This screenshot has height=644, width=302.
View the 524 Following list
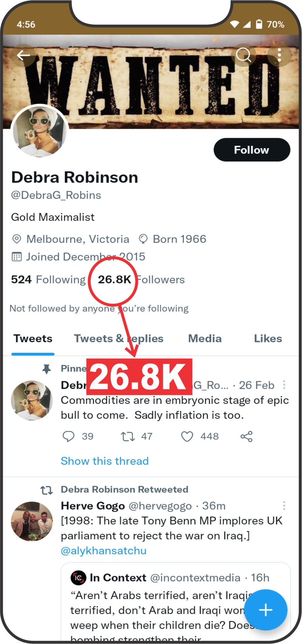(x=48, y=279)
